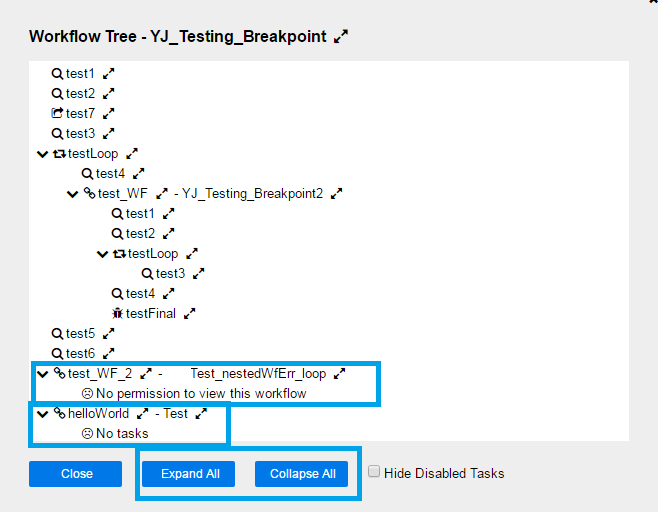
Task: Select the test3 task inside nested testLoop
Action: pos(170,273)
